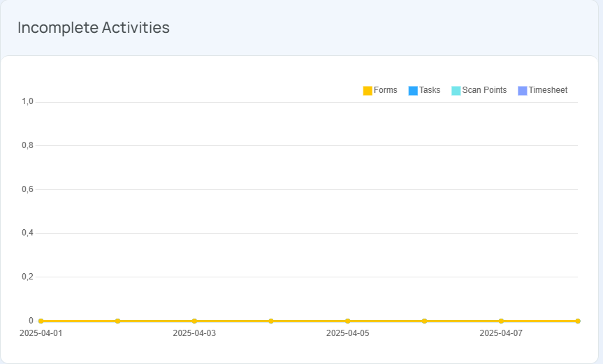Toggle the Tasks legend color box
This screenshot has height=364, width=603.
click(x=413, y=91)
